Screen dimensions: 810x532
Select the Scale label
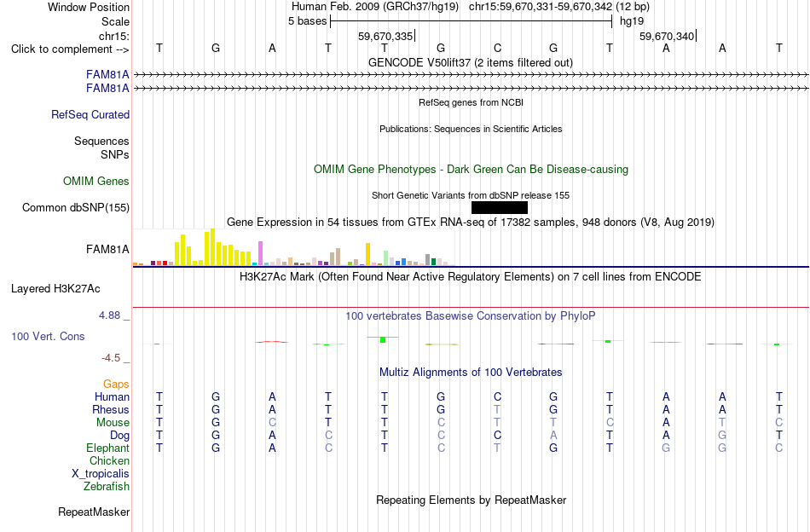(x=115, y=21)
